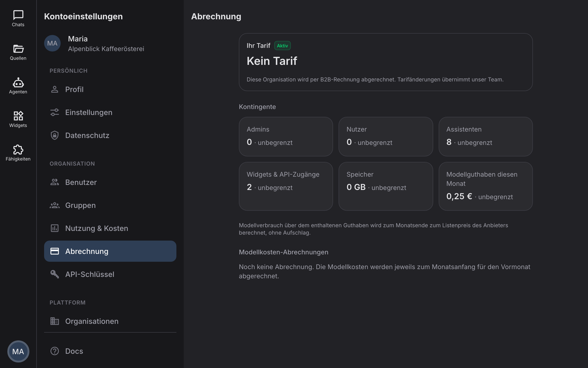
Task: Click the PERSÖNLICH section label
Action: [x=68, y=71]
